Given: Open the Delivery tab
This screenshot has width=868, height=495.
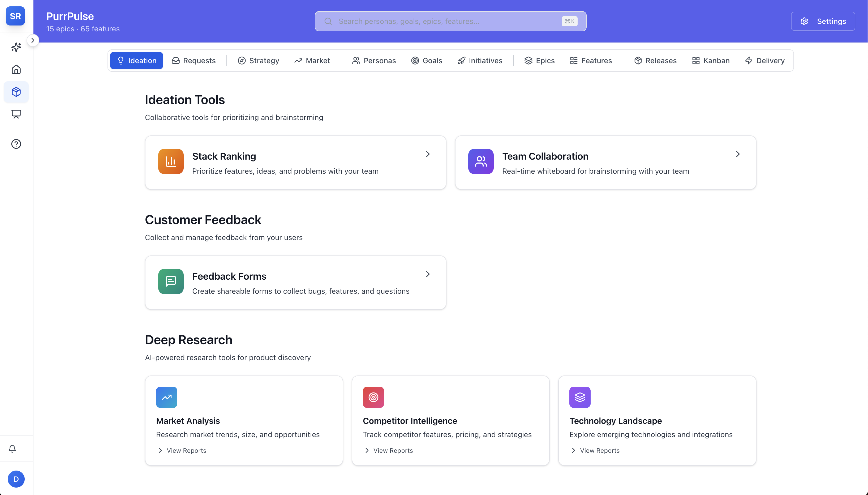Looking at the screenshot, I should point(764,61).
